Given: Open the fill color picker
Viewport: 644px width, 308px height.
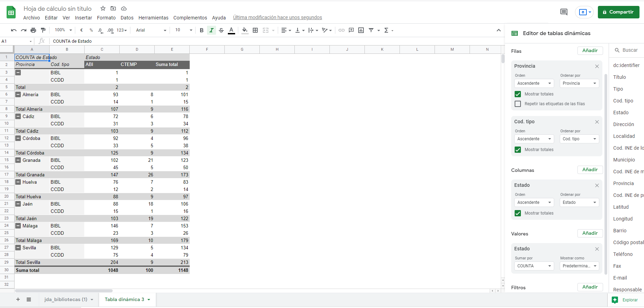Looking at the screenshot, I should [245, 30].
